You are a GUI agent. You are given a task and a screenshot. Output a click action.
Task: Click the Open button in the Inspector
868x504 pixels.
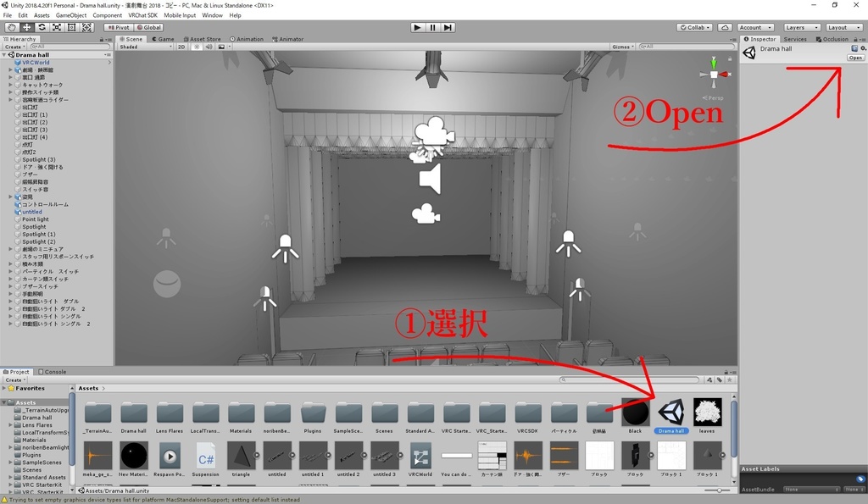[x=857, y=57]
